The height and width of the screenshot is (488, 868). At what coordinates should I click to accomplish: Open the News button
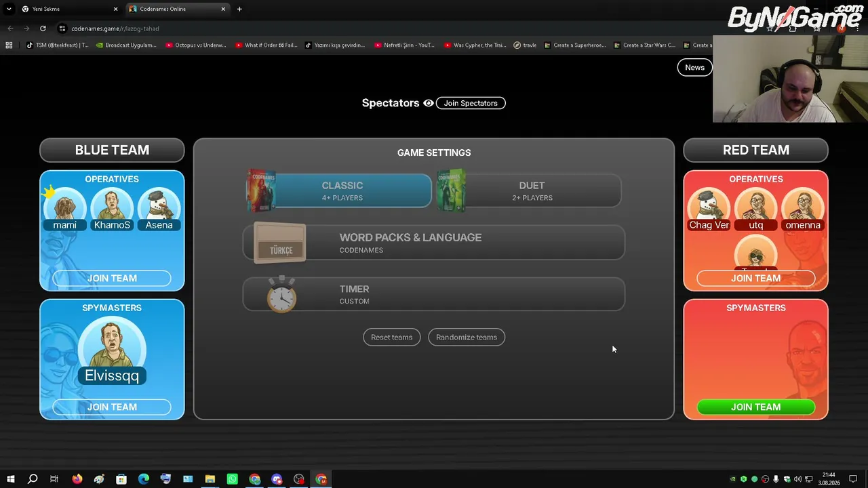click(x=694, y=67)
